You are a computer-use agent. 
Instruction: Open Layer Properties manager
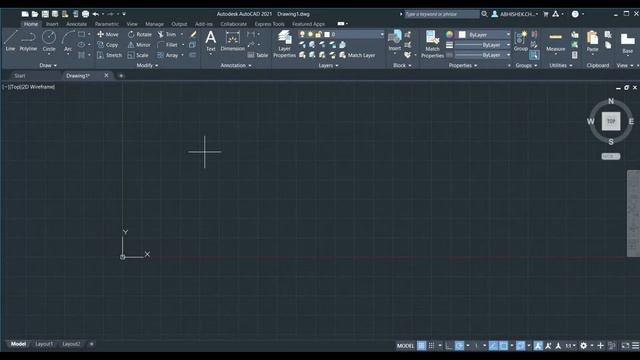pos(284,44)
